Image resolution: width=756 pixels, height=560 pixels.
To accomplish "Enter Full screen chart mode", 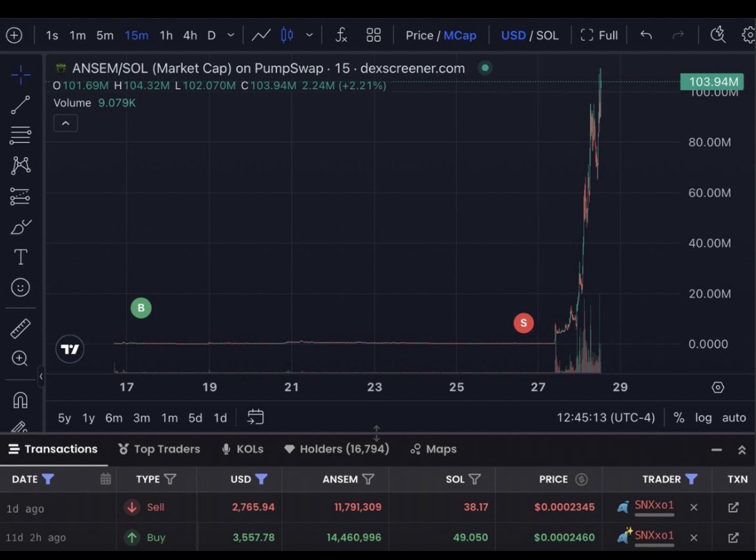I will 599,35.
